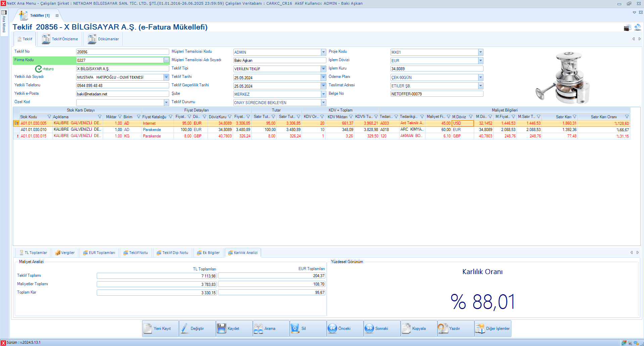
Task: Open the Ödeme Planı dropdown
Action: pyautogui.click(x=480, y=78)
